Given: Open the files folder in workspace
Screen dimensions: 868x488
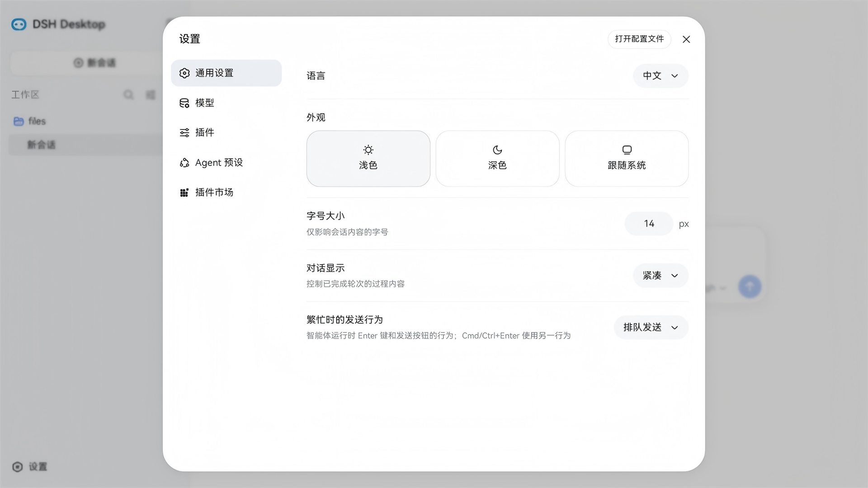Looking at the screenshot, I should [x=30, y=121].
